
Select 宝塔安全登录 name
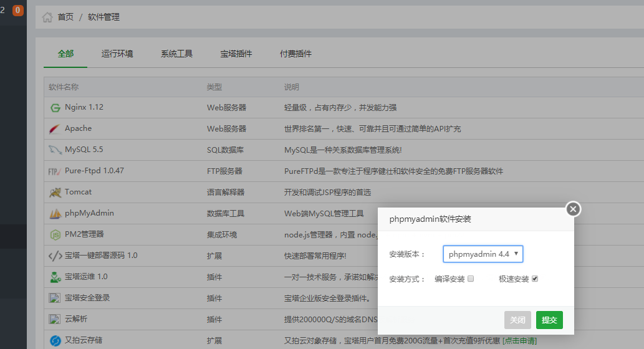(87, 298)
